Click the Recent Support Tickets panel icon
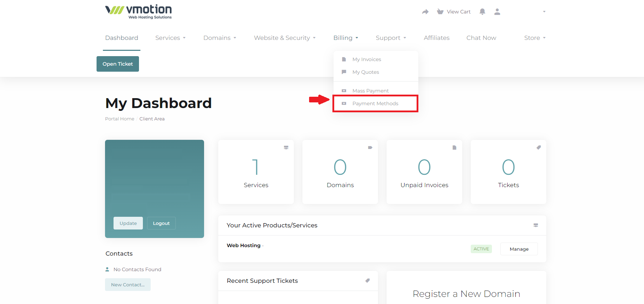Image resolution: width=644 pixels, height=304 pixels. 367,281
